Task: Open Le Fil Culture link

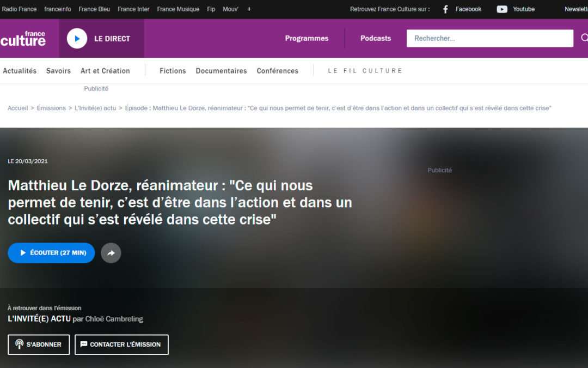Action: 365,70
